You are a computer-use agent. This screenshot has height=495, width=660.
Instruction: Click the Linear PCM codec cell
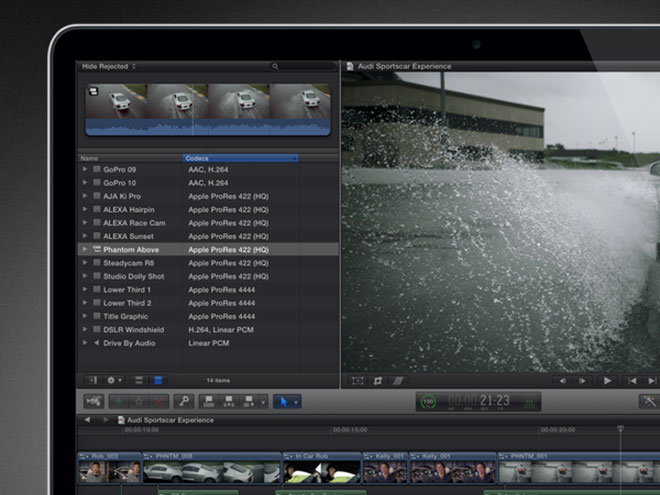209,343
